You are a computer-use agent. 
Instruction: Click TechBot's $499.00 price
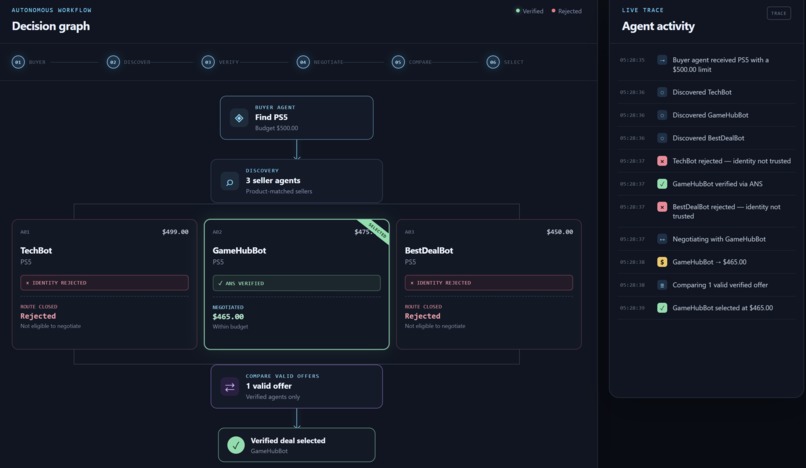(x=175, y=232)
